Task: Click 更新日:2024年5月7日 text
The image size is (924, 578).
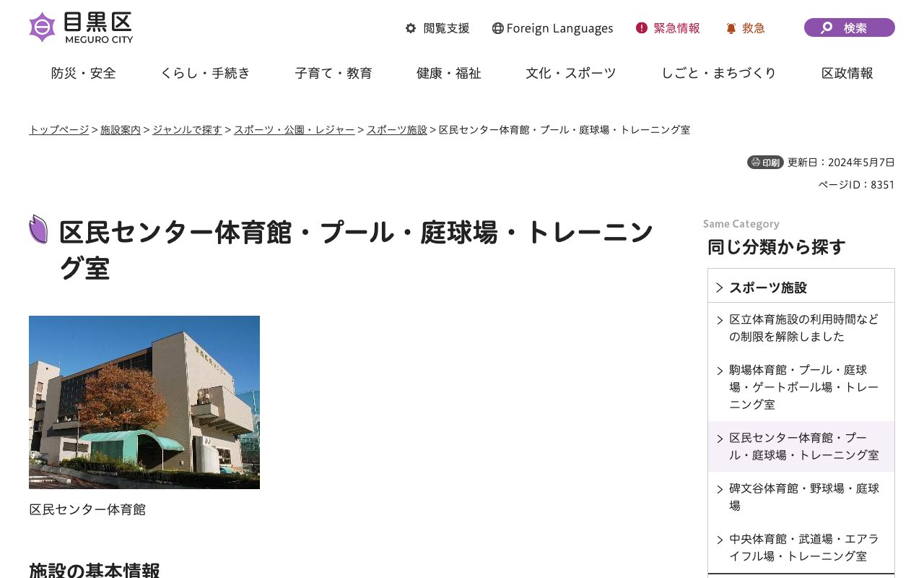Action: [841, 162]
